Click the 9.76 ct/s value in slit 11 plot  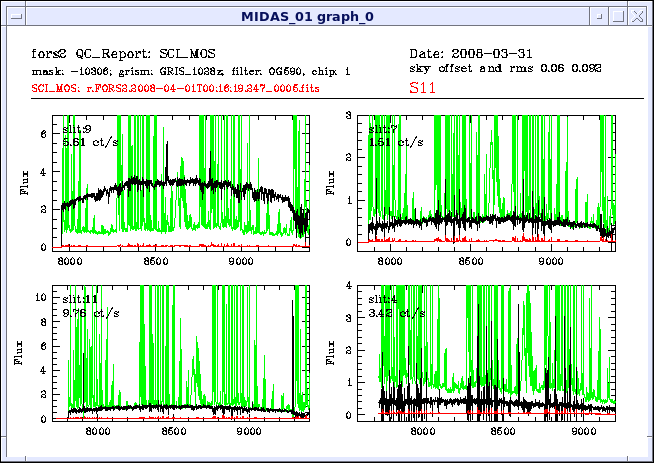click(x=89, y=312)
